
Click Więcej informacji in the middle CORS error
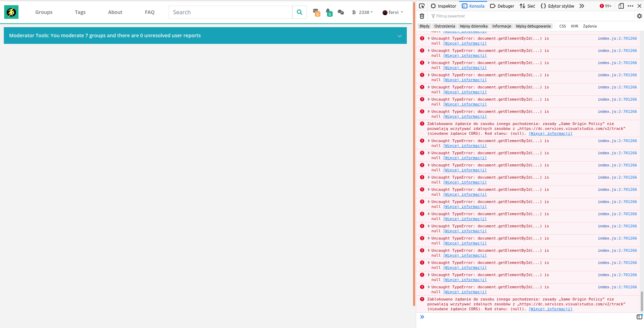(551, 134)
